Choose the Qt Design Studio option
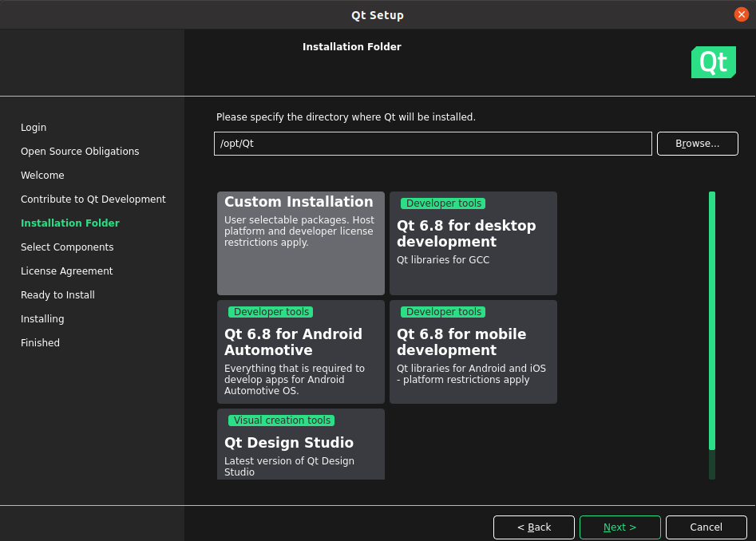This screenshot has width=756, height=541. [x=300, y=444]
